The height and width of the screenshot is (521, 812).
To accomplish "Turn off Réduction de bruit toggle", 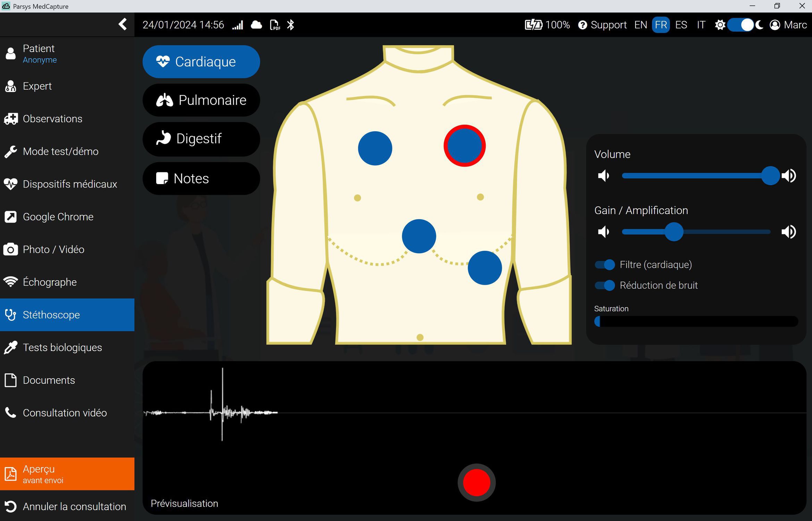I will [605, 285].
